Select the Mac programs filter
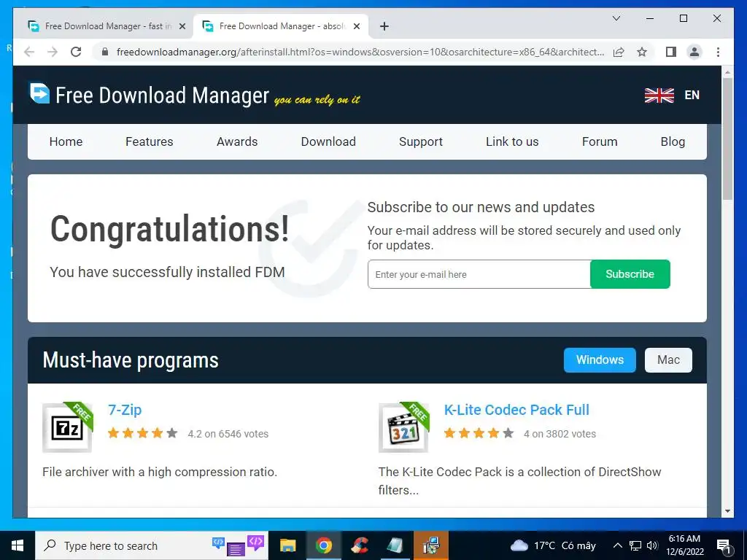Image resolution: width=747 pixels, height=560 pixels. 668,360
